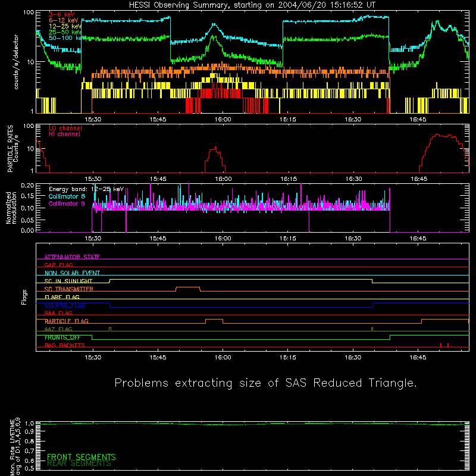Click the "SC_TRANSMITTER" flag label

[x=69, y=289]
